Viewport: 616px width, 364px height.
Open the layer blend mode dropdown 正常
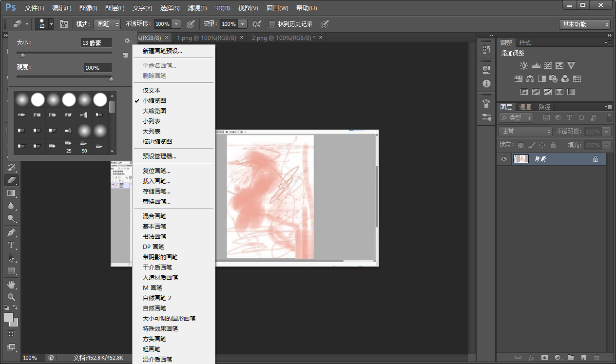525,132
